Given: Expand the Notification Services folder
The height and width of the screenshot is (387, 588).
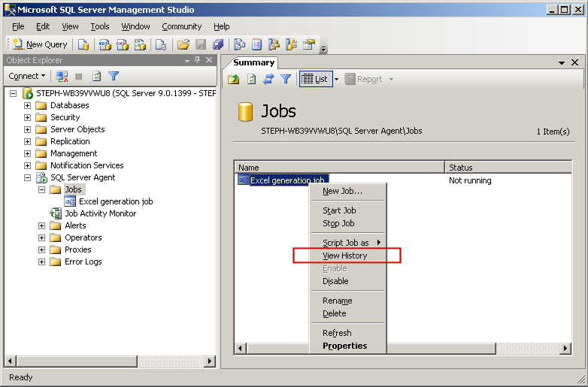Looking at the screenshot, I should 27,165.
